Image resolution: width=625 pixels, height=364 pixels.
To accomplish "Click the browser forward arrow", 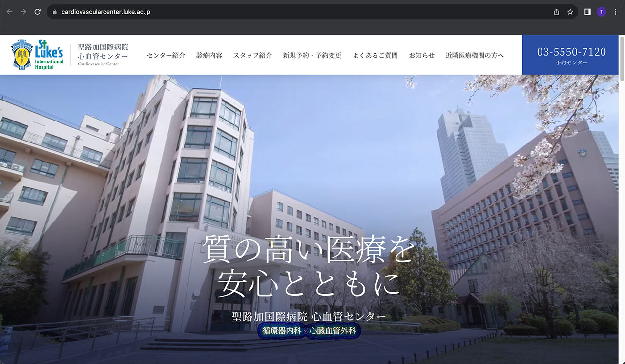I will coord(23,12).
